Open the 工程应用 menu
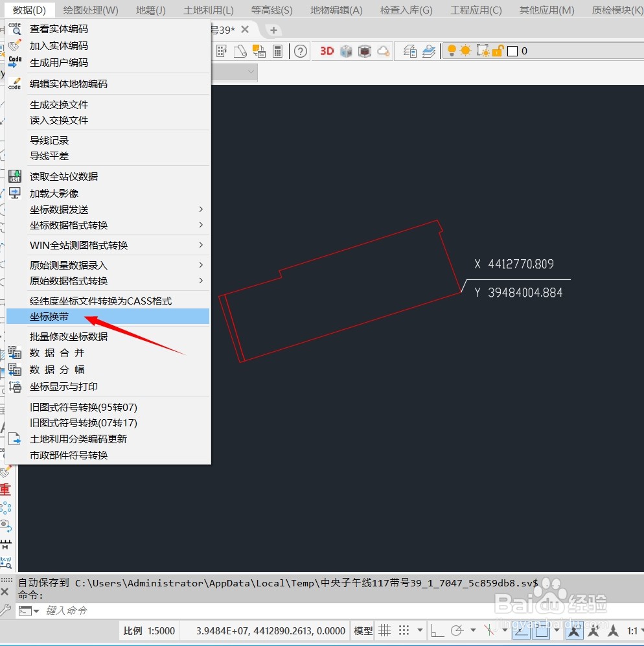Screen dimensions: 644x646 pyautogui.click(x=475, y=9)
